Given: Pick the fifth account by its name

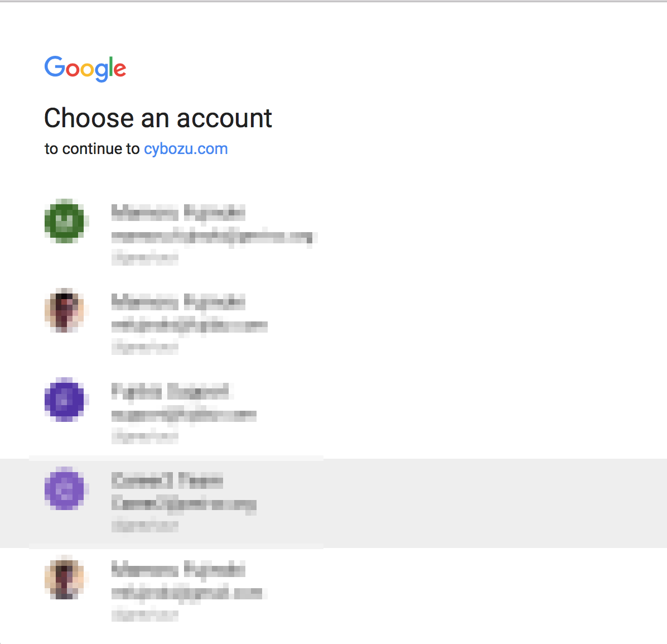Looking at the screenshot, I should 178,570.
